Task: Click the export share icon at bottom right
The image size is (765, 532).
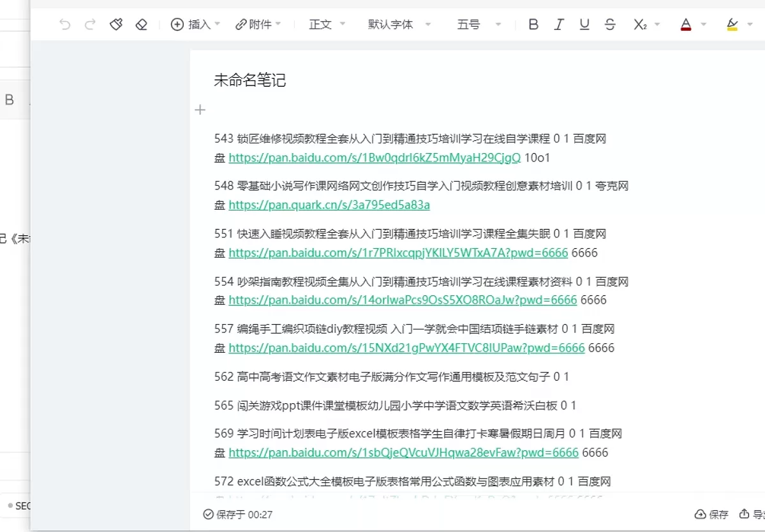Action: click(744, 514)
